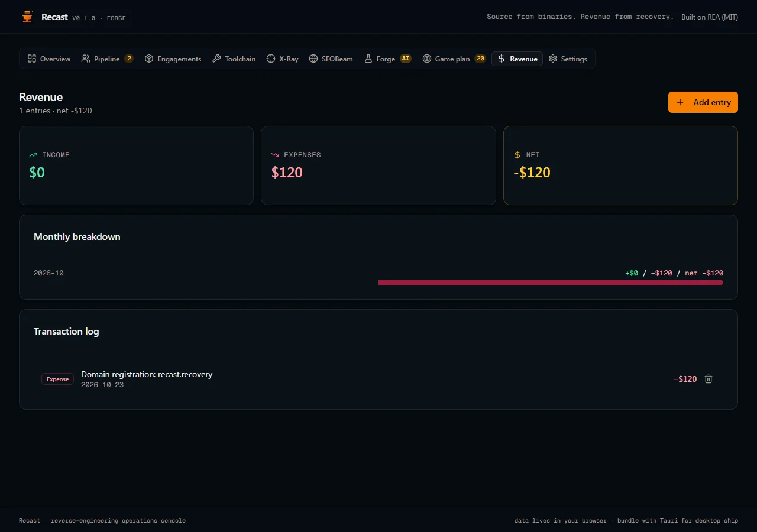Add a new revenue entry

(703, 102)
